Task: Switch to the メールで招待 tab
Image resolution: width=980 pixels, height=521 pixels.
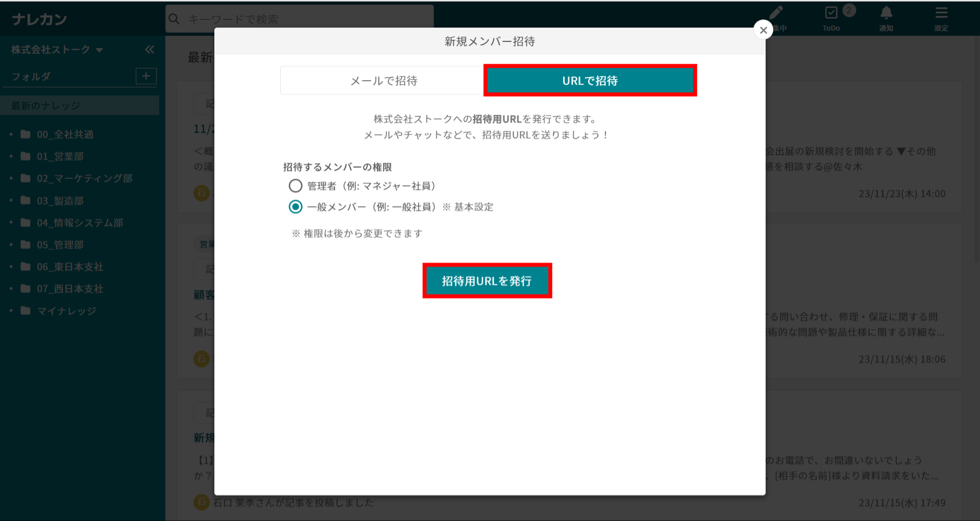Action: tap(383, 81)
